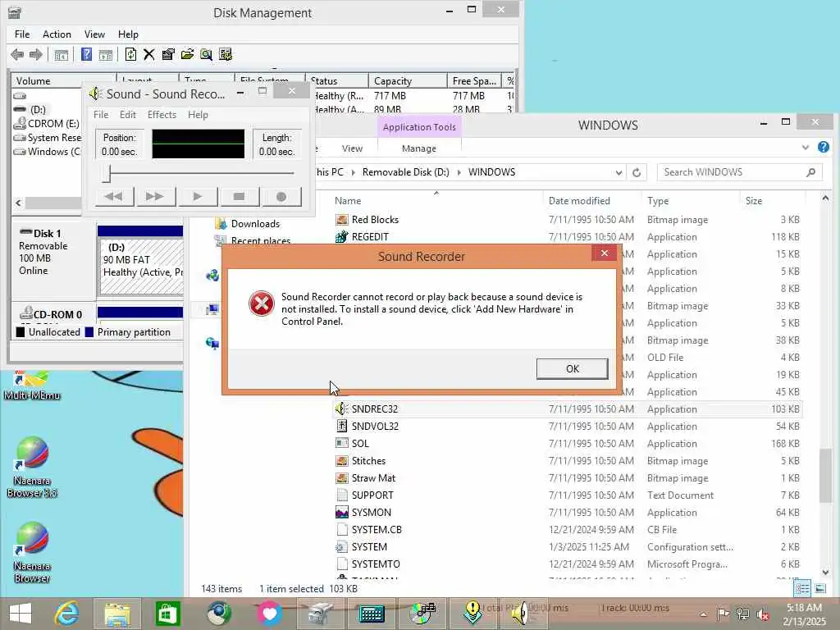Open the Store icon on the taskbar

(167, 614)
